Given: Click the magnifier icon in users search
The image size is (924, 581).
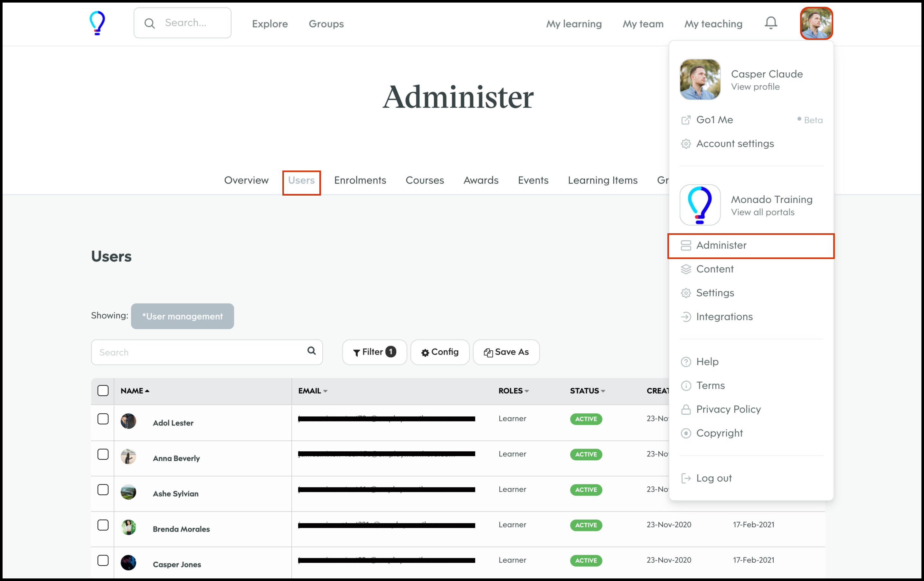Looking at the screenshot, I should (311, 351).
